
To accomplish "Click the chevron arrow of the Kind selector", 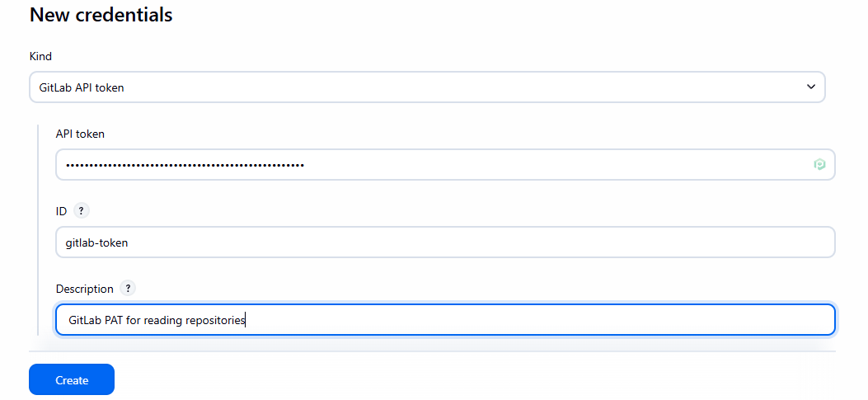I will (811, 87).
